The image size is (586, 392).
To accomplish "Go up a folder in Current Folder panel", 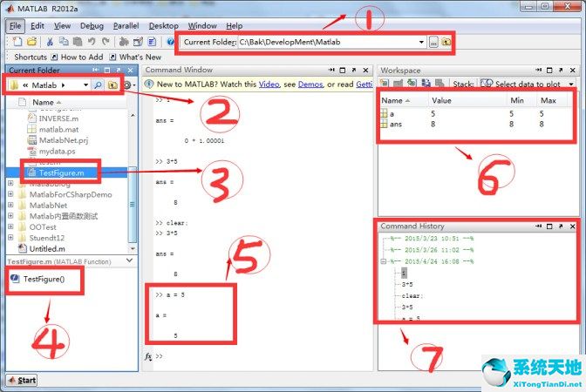I will 112,85.
